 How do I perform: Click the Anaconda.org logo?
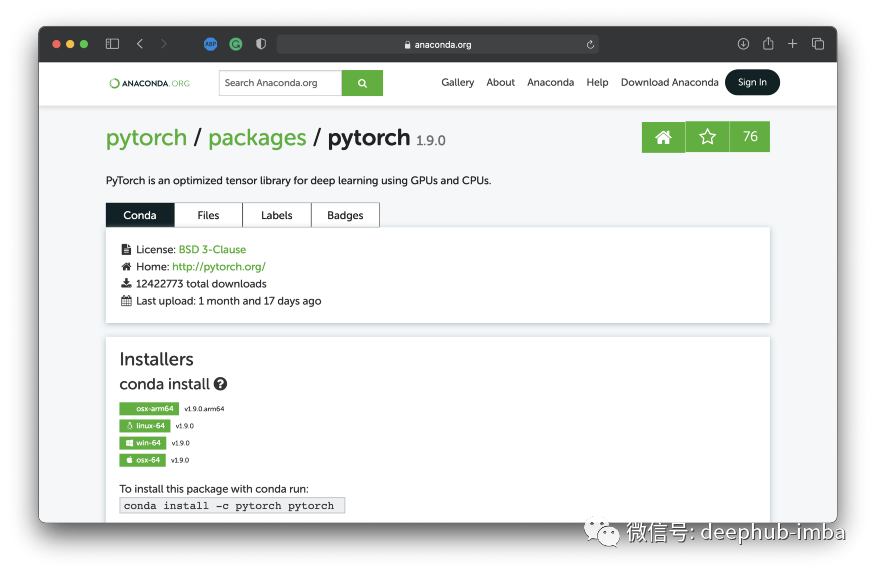[x=150, y=83]
